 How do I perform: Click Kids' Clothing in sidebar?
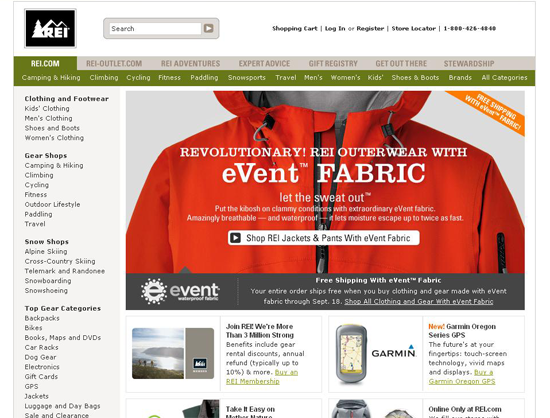click(x=47, y=108)
